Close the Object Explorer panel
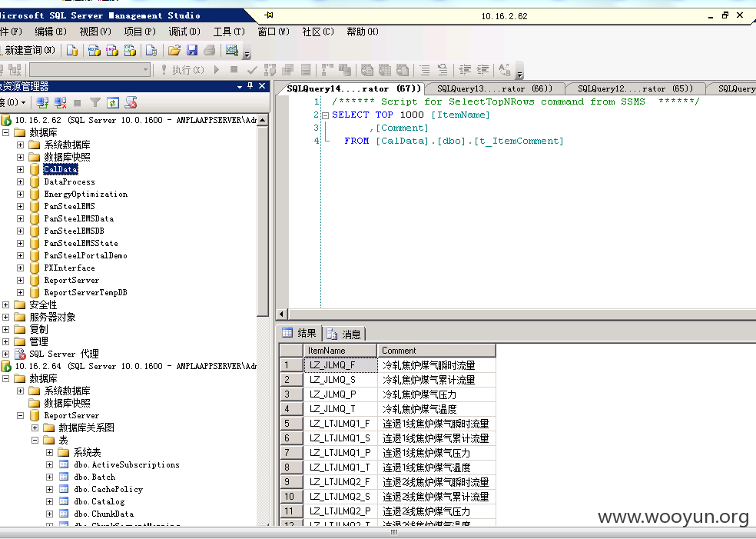The height and width of the screenshot is (539, 756). pos(262,86)
